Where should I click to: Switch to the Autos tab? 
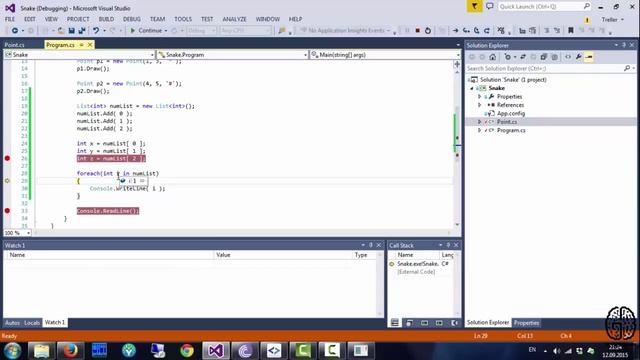pyautogui.click(x=12, y=322)
